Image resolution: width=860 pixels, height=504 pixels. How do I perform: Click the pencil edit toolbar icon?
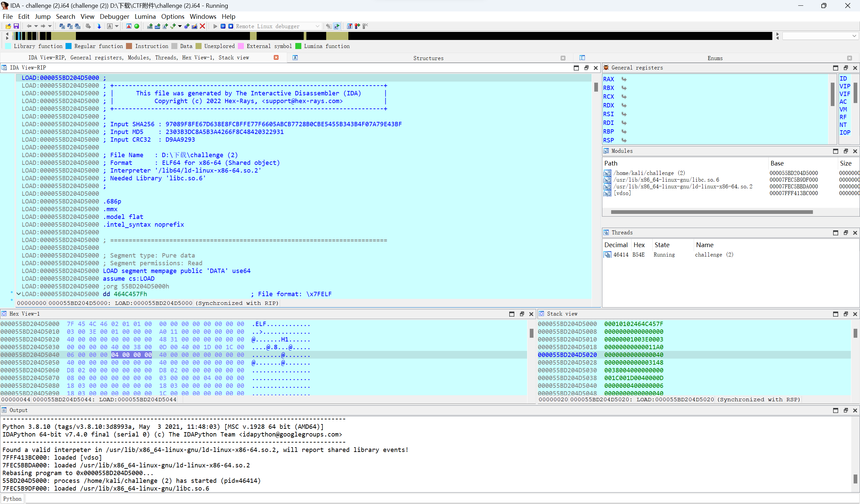coord(195,26)
